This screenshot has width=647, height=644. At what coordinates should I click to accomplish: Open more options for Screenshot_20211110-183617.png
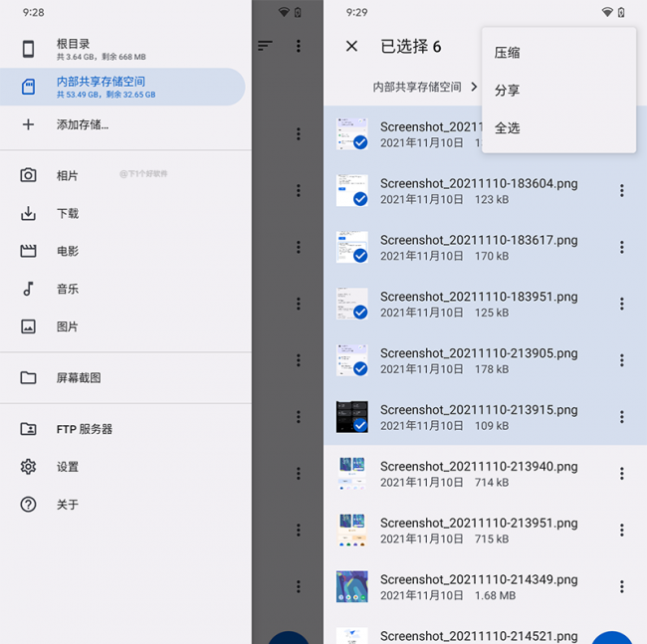pos(621,247)
